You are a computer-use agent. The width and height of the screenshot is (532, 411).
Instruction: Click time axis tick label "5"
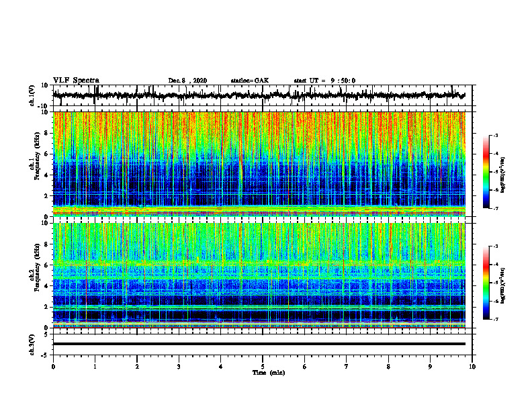(263, 367)
